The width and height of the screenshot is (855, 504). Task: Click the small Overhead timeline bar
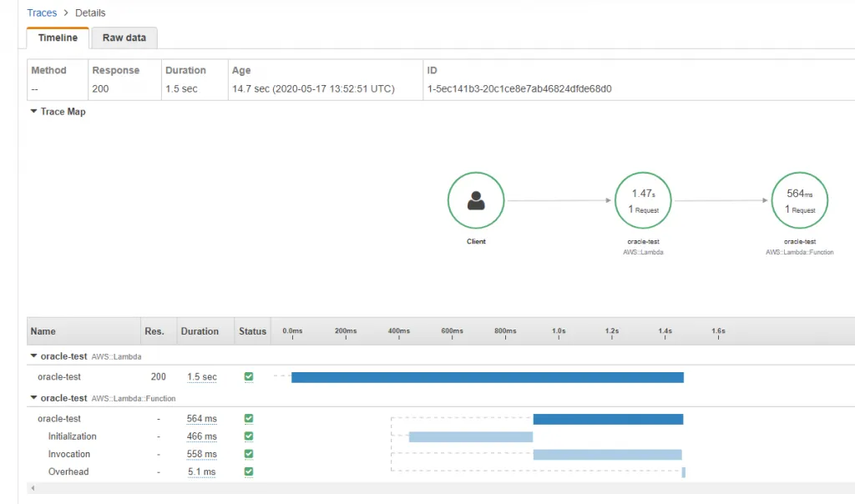(683, 472)
